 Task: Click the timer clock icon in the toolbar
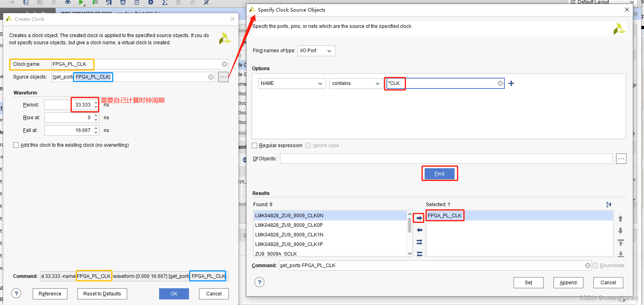(123, 2)
